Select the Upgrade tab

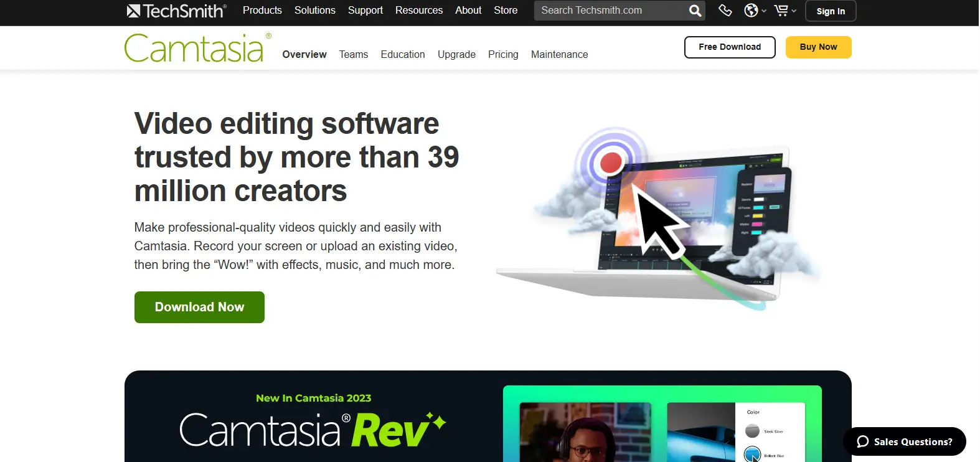click(456, 54)
